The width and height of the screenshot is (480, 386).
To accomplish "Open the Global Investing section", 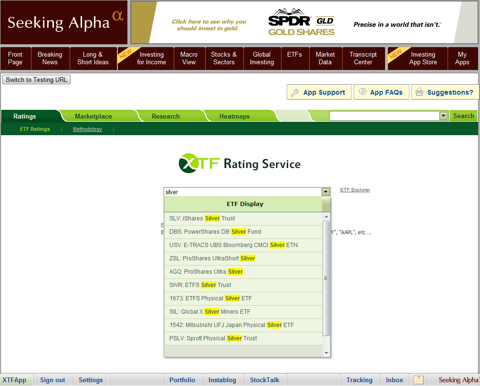I will point(262,58).
